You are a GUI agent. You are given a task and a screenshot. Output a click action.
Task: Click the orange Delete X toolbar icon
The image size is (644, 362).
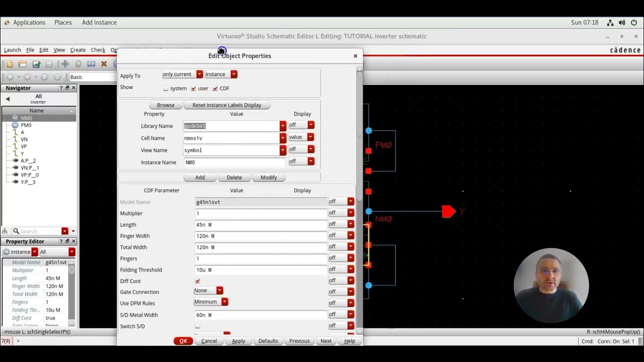(104, 64)
